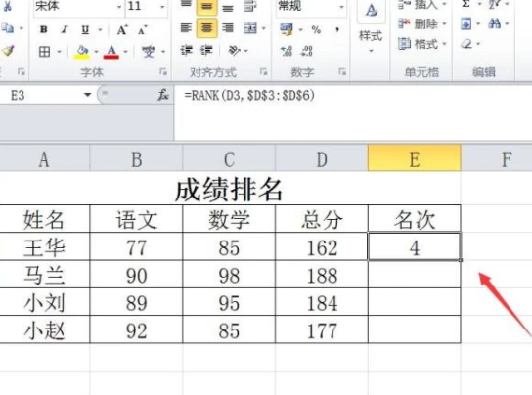Align text to the right
This screenshot has width=532, height=395.
[228, 27]
